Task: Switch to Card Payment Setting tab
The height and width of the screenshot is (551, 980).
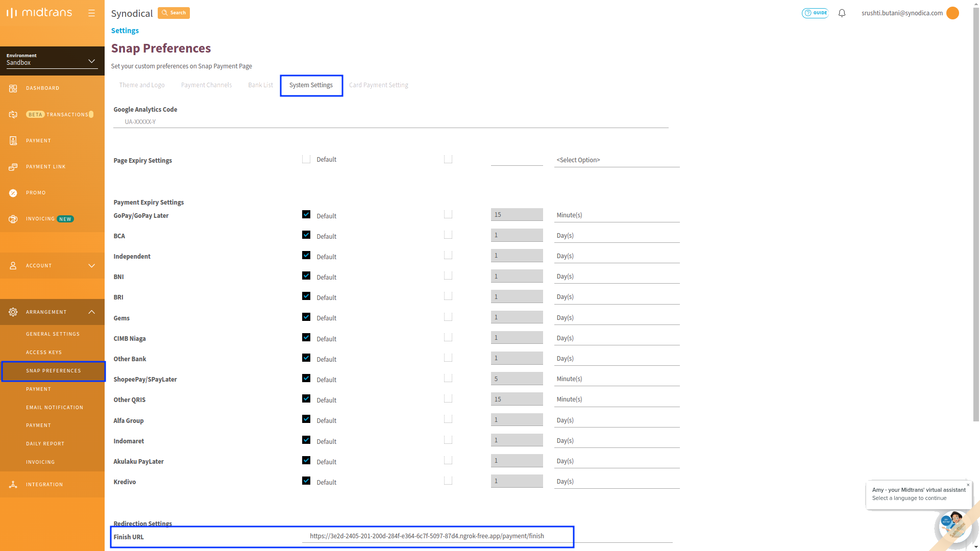Action: tap(378, 85)
